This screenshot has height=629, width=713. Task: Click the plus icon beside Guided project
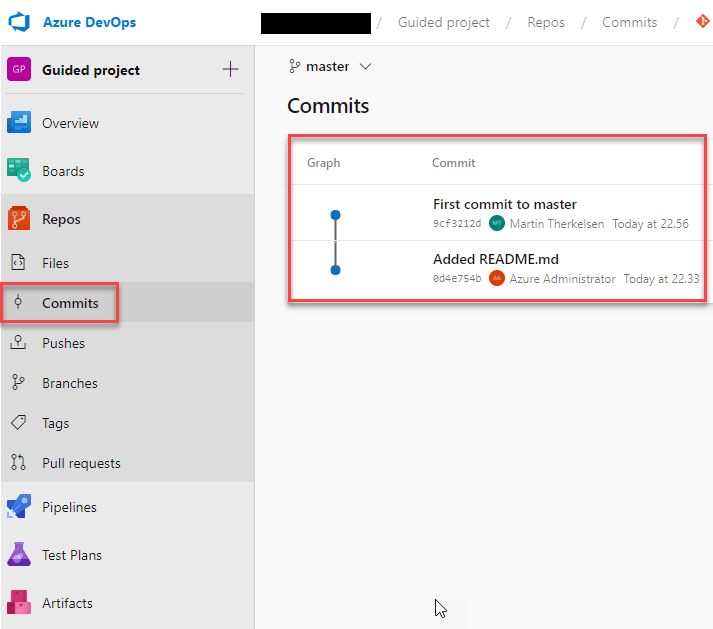pos(230,69)
